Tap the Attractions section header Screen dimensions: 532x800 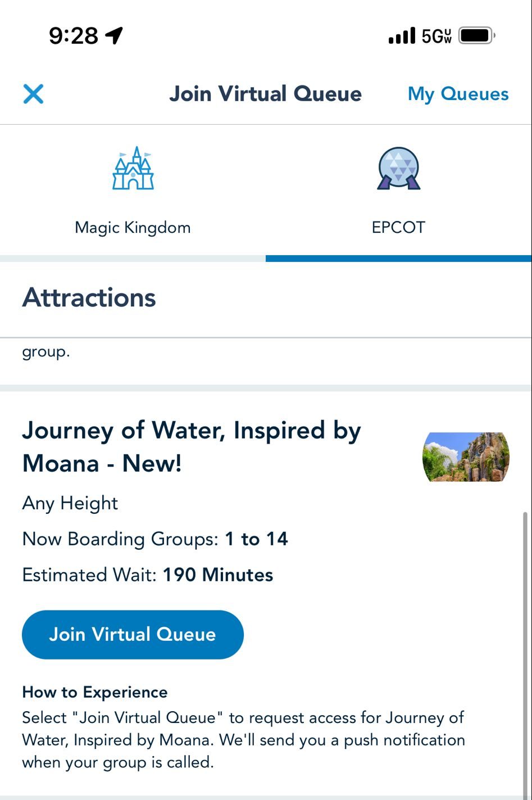click(x=89, y=298)
